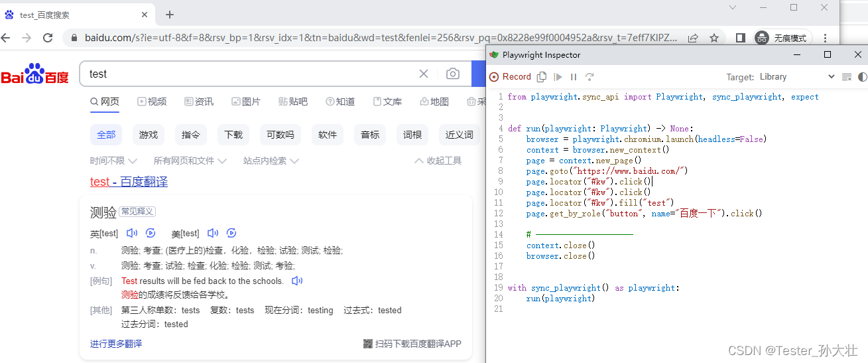
Task: Select the 词根 filter chip
Action: pyautogui.click(x=412, y=135)
